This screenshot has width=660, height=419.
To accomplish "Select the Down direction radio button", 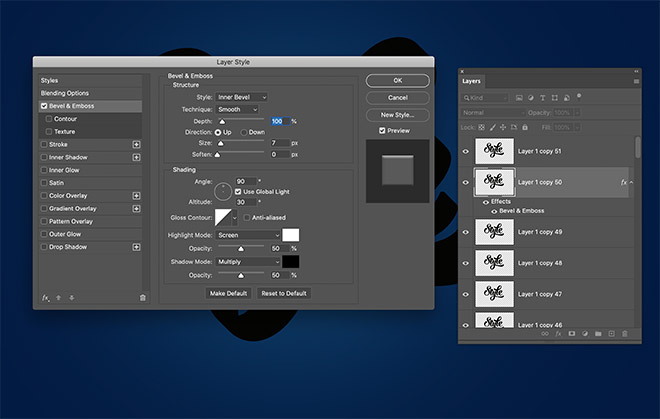I will (243, 132).
